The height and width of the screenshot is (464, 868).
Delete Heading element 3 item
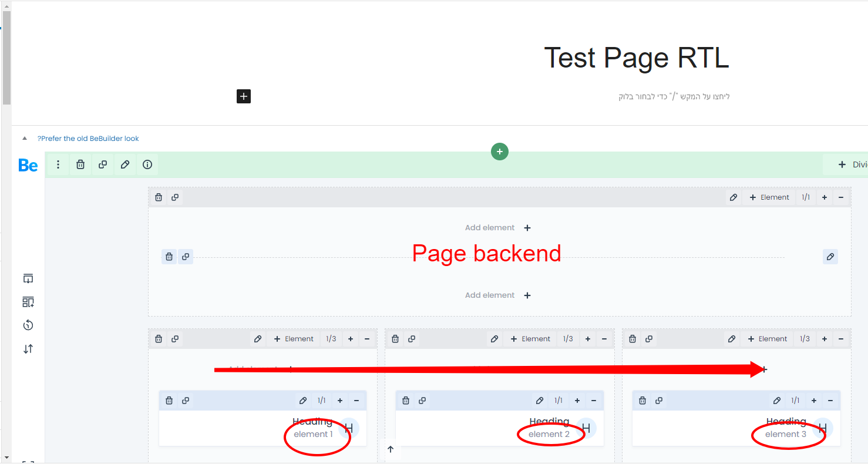(x=642, y=401)
